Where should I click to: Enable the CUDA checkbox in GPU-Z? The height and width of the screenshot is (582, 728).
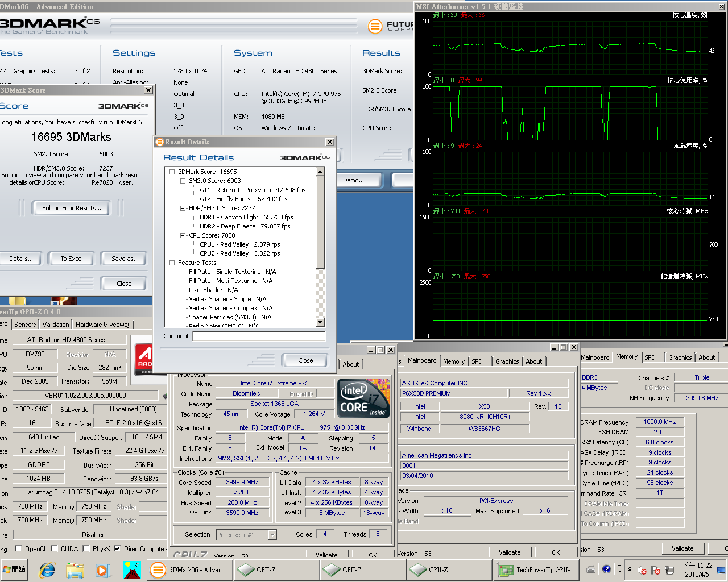[x=54, y=548]
